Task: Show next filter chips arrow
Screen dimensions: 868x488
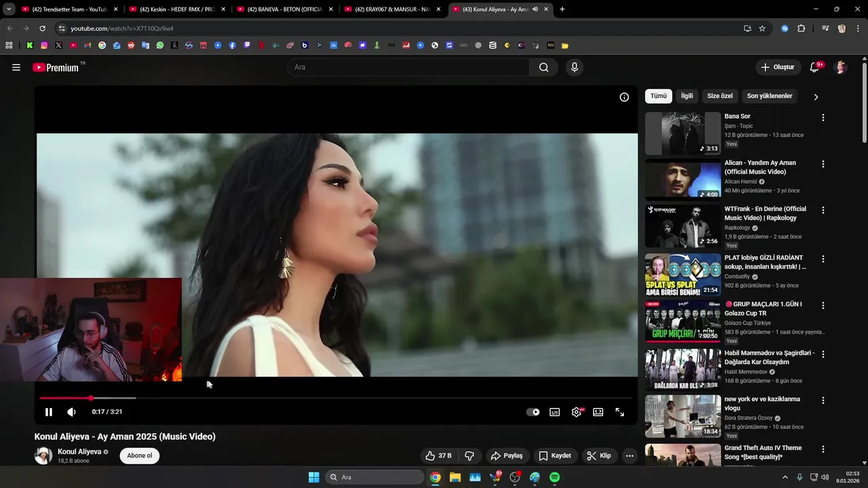Action: pos(816,97)
